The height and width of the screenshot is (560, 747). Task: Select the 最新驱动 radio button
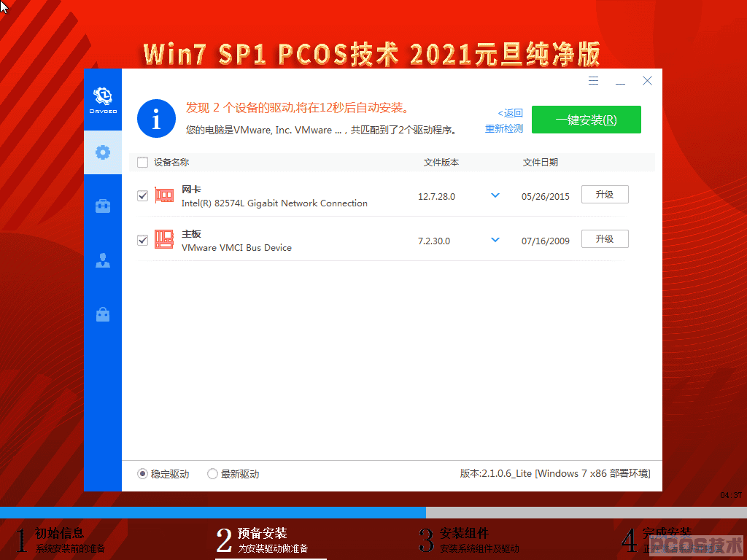[212, 474]
